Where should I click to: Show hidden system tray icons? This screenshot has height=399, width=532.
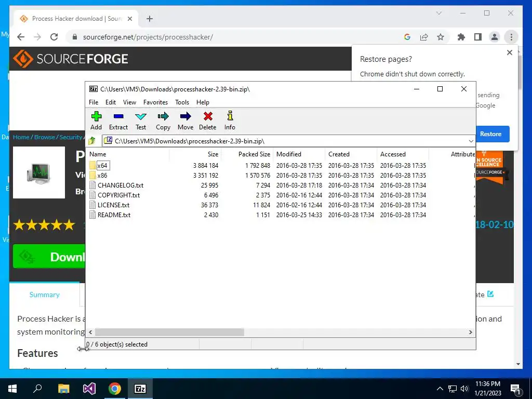(x=440, y=389)
